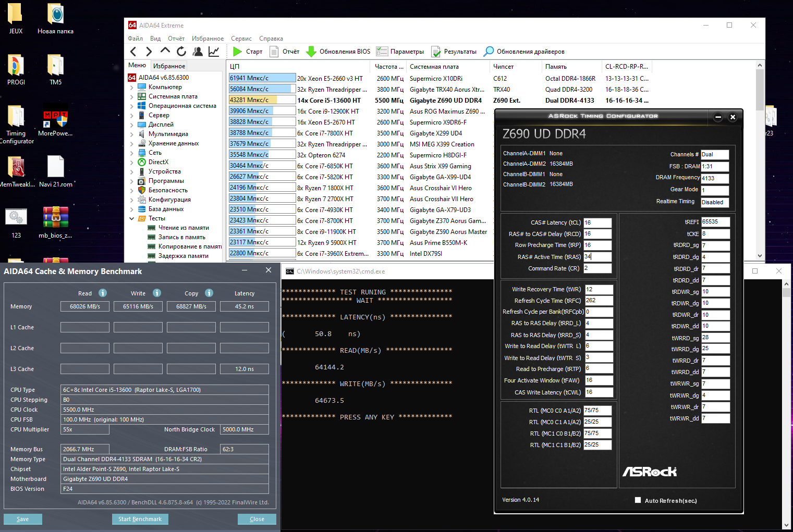The image size is (793, 532).
Task: Select the MemTweakIt desktop icon
Action: click(x=16, y=172)
